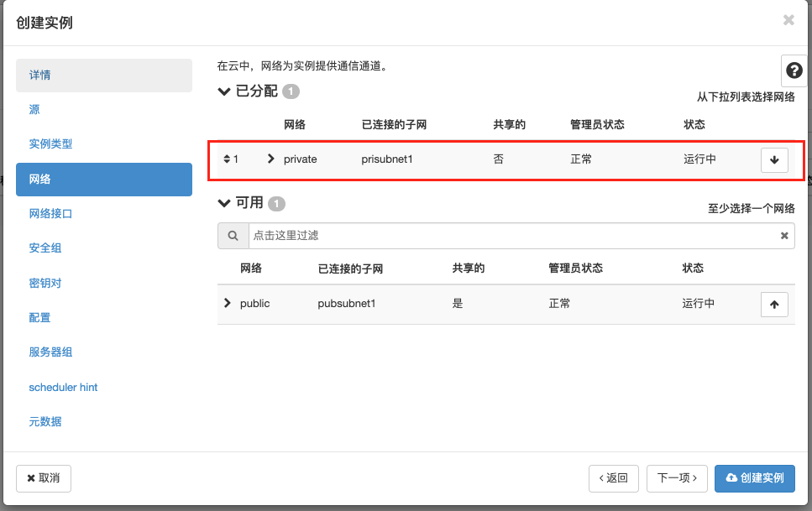Click 运行中 status in public row
This screenshot has height=511, width=812.
(x=698, y=304)
